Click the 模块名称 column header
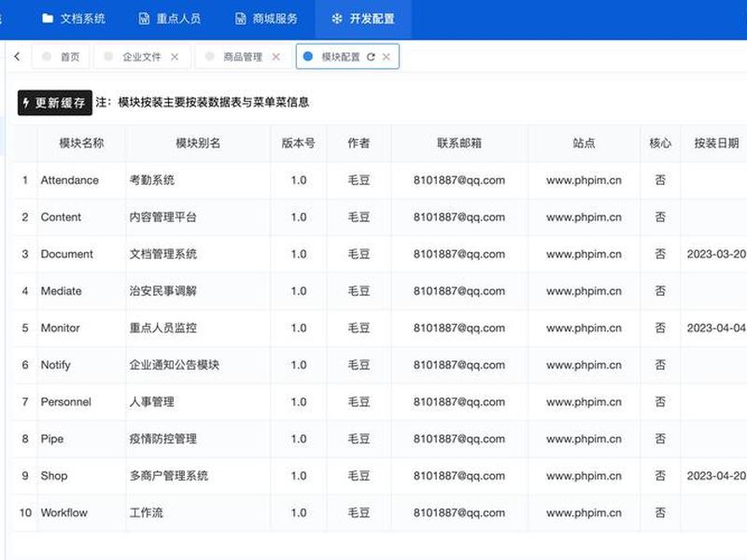 pyautogui.click(x=81, y=143)
